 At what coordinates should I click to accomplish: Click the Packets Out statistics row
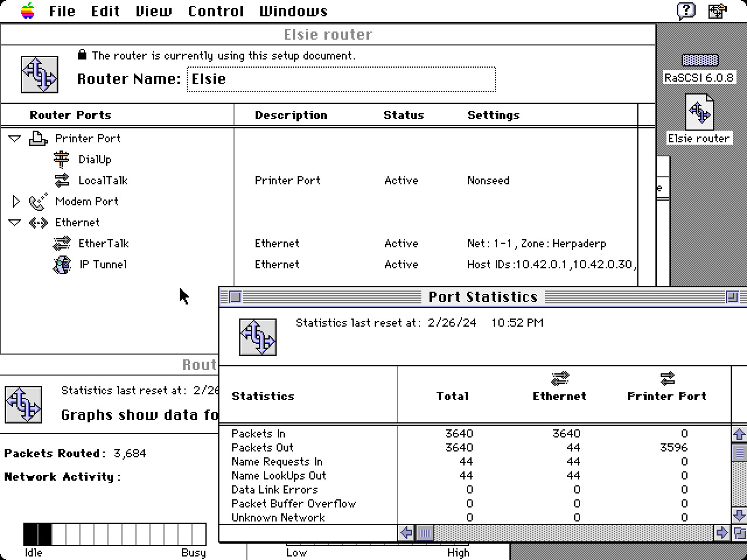click(x=475, y=447)
